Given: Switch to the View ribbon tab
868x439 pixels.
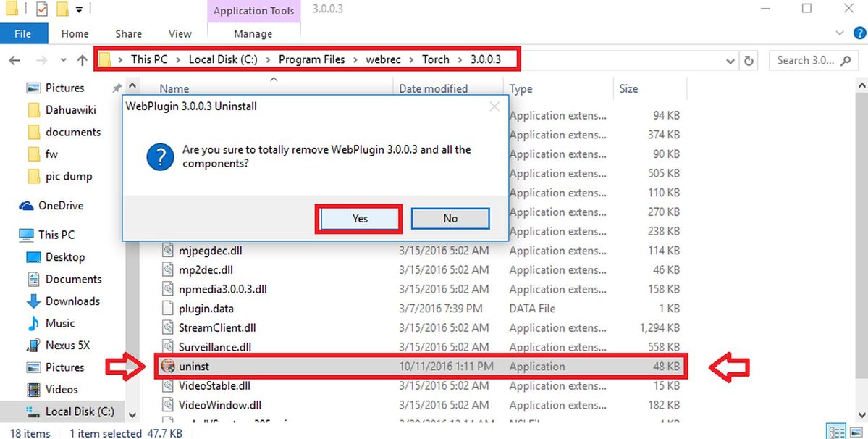Looking at the screenshot, I should 180,34.
